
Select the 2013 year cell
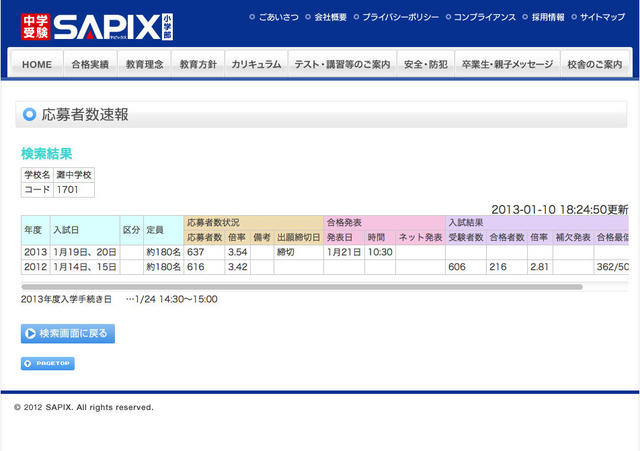click(36, 252)
